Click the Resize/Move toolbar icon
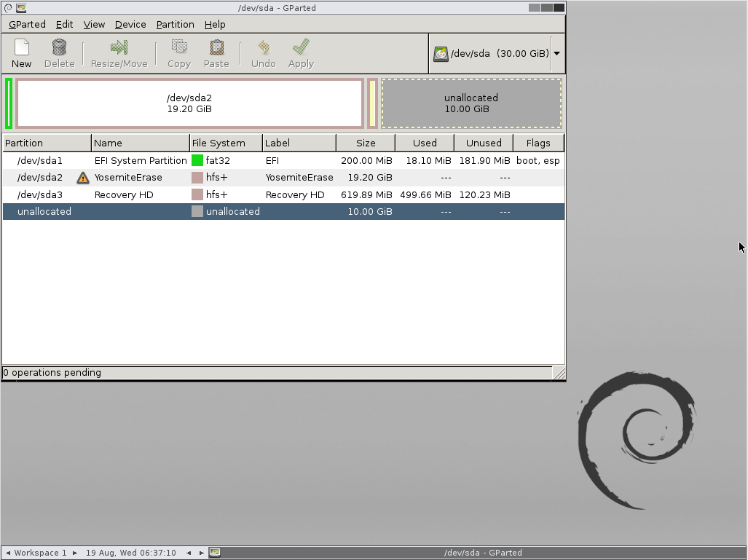This screenshot has width=748, height=560. tap(119, 48)
